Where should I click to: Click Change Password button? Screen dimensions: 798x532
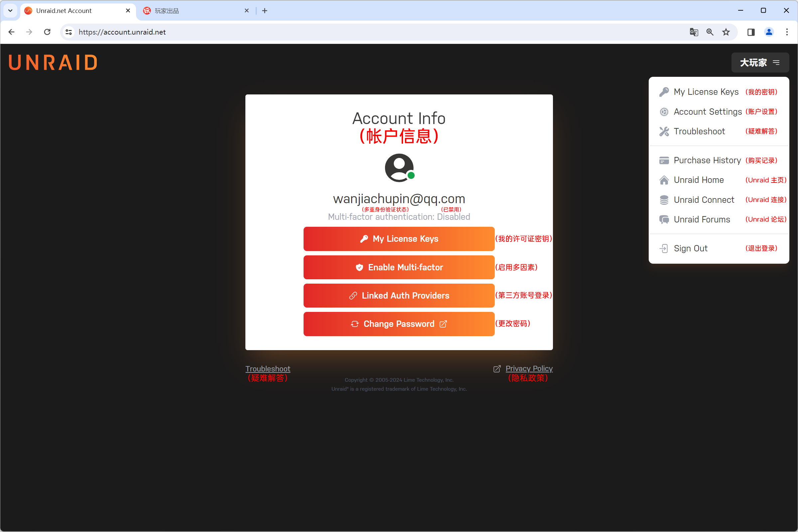coord(399,324)
